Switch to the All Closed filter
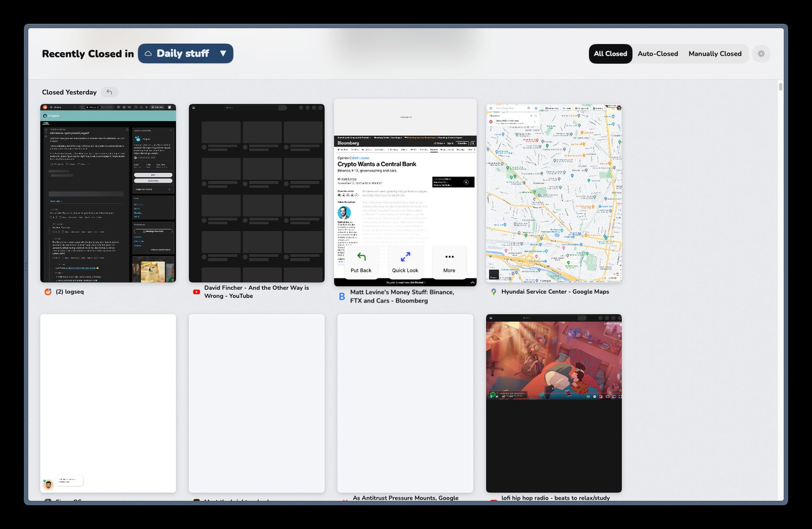Screen dimensions: 812x529 [610, 54]
